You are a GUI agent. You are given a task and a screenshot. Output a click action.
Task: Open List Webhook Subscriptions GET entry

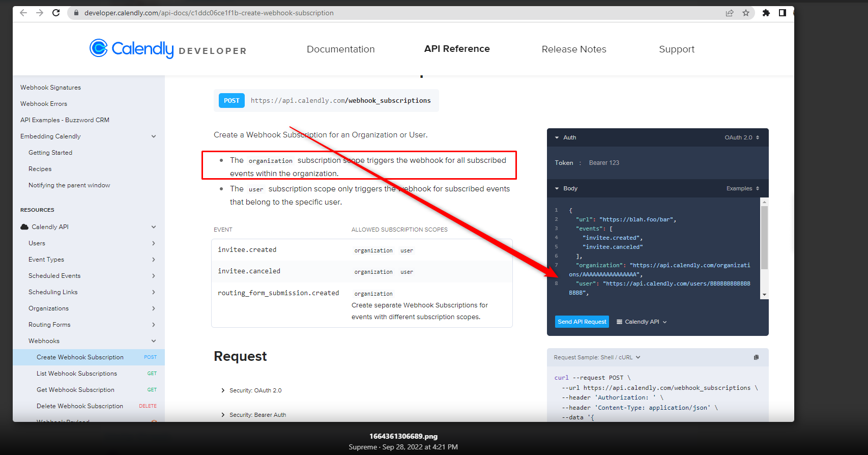[89, 374]
